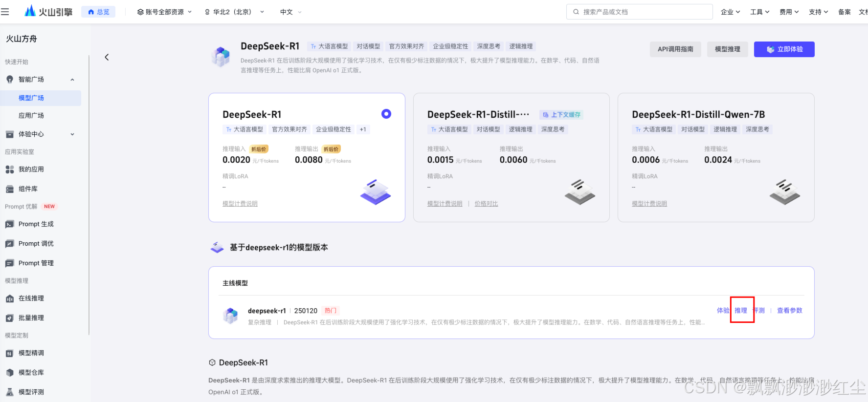Select the DeepSeek-R1 card radio button
This screenshot has width=868, height=402.
pyautogui.click(x=386, y=114)
